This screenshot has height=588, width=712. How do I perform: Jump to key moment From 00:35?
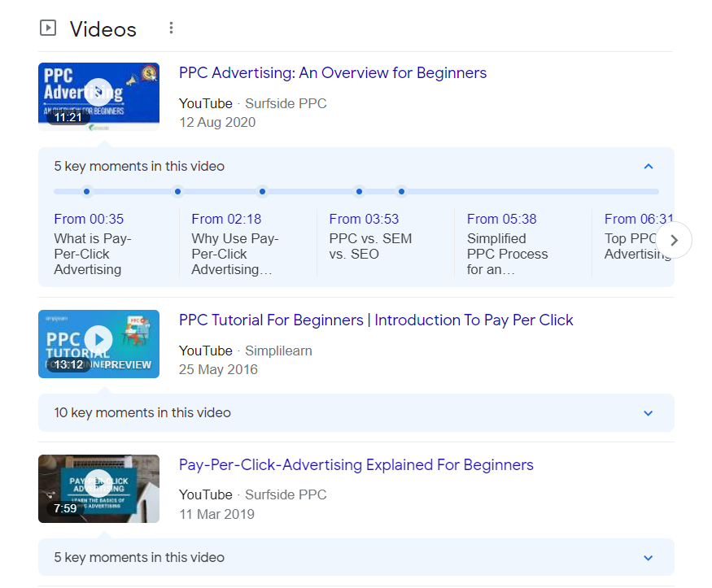click(x=89, y=219)
